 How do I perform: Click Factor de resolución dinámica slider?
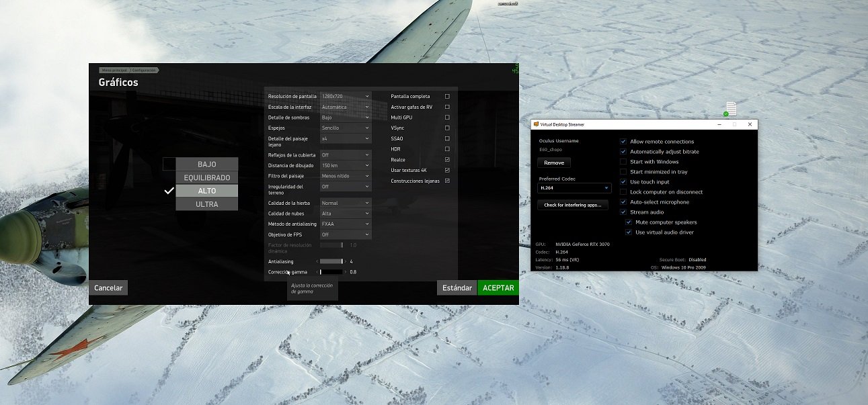click(x=331, y=245)
